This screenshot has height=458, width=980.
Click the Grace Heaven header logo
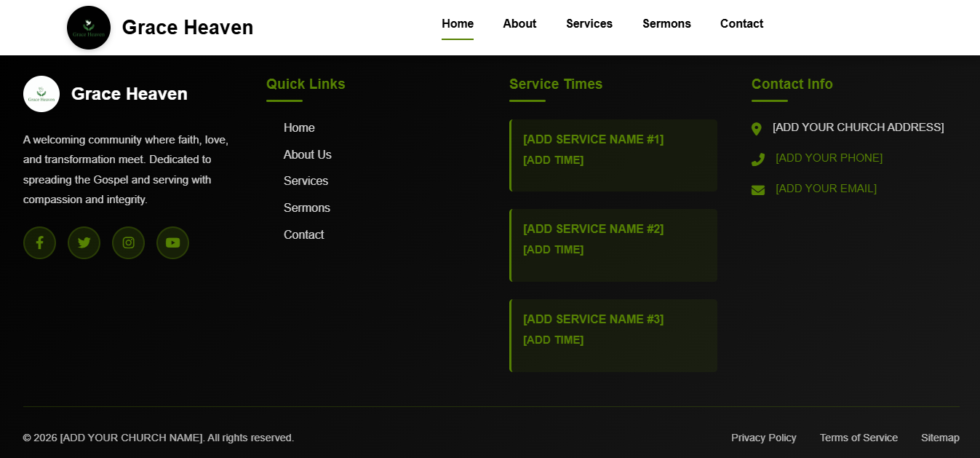89,28
